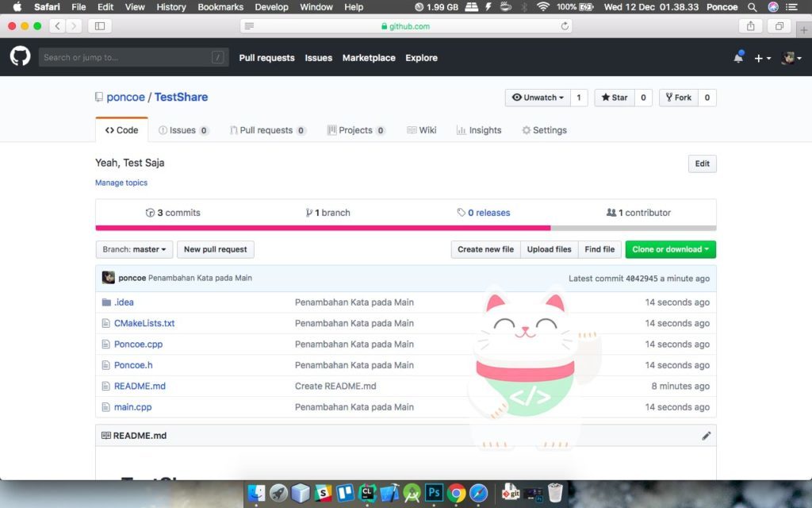The height and width of the screenshot is (508, 812).
Task: Open Finder from the Dock
Action: (x=256, y=493)
